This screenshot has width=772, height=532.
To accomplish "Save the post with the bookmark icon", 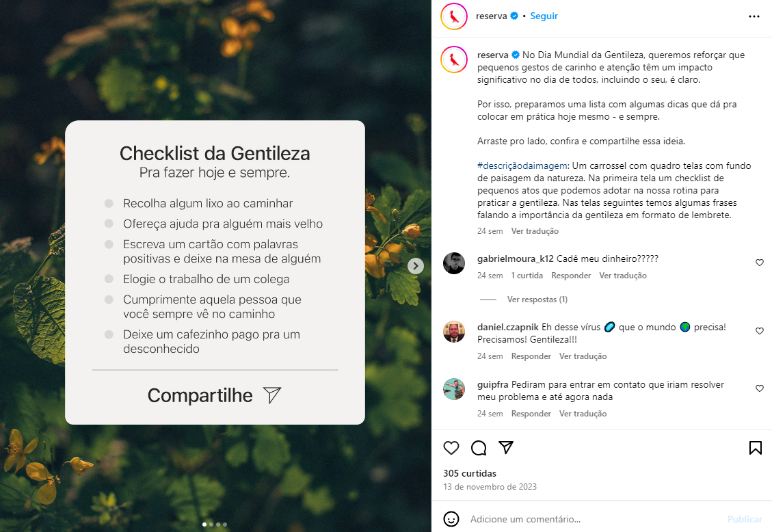I will coord(756,448).
